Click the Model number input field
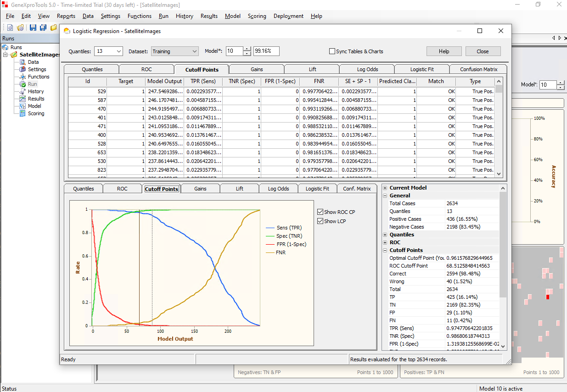This screenshot has height=392, width=567. [x=234, y=51]
